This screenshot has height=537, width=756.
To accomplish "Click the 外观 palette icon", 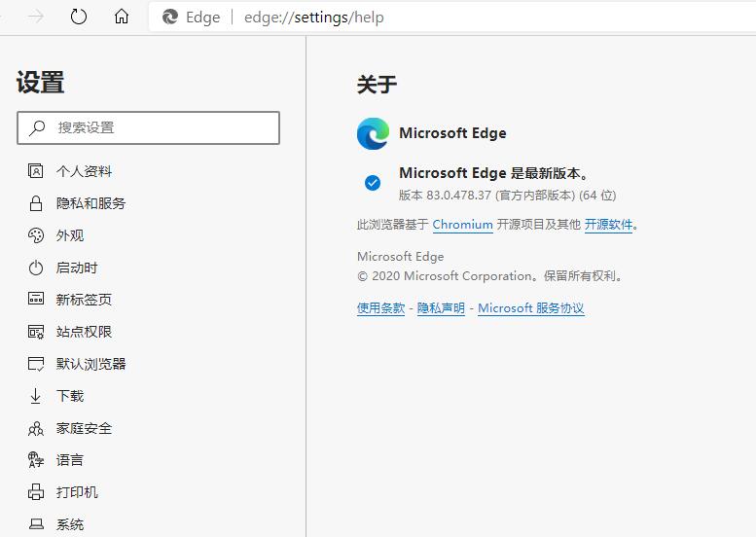I will tap(36, 235).
